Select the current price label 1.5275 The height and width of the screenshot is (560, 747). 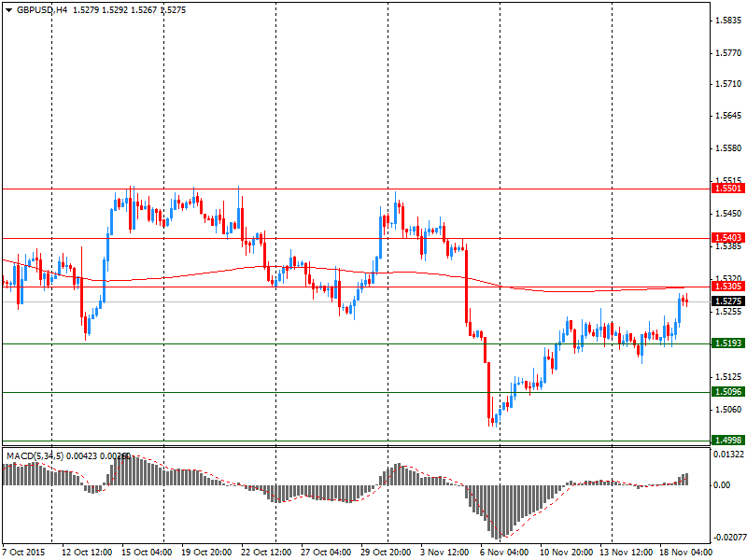click(728, 301)
